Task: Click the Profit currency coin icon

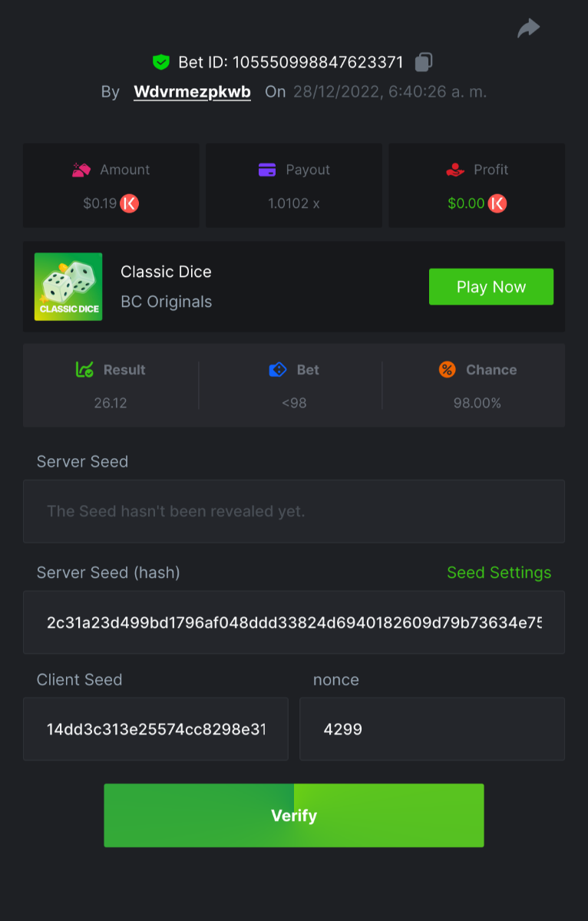Action: [x=498, y=203]
